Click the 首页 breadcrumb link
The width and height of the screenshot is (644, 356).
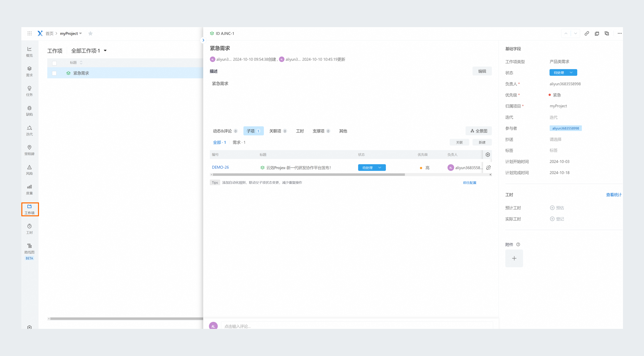click(x=49, y=33)
